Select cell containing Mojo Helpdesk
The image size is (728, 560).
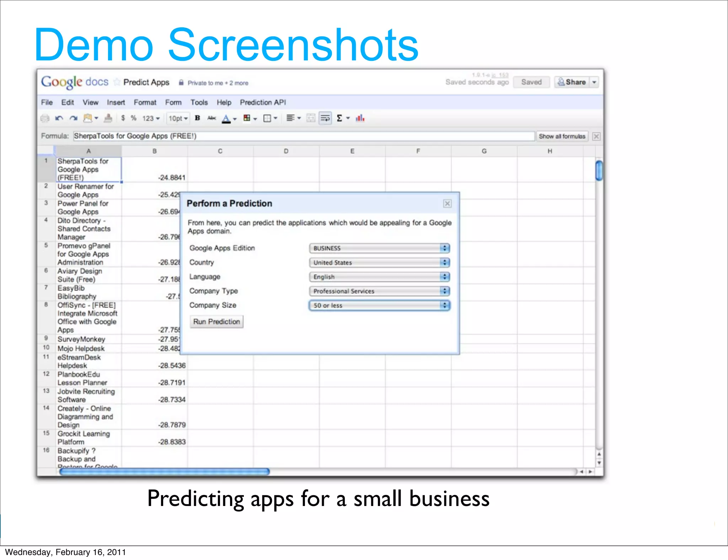coord(89,348)
